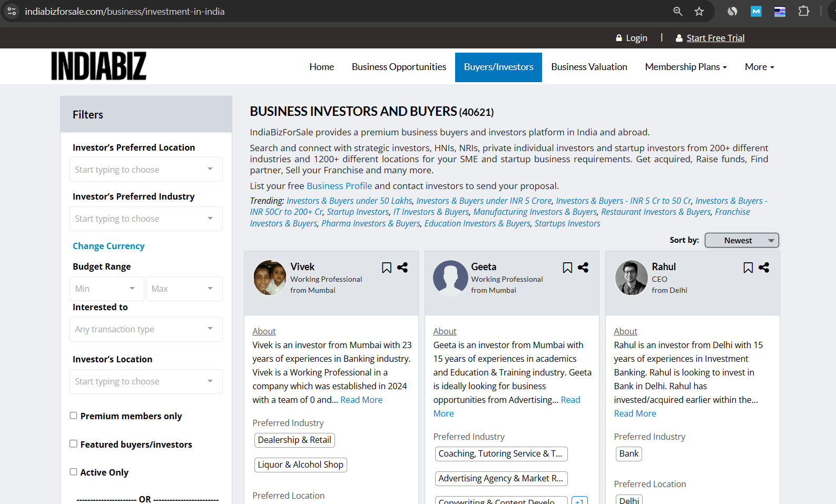The width and height of the screenshot is (836, 504).
Task: Select the Advertising Agency & Market tag
Action: (x=500, y=478)
